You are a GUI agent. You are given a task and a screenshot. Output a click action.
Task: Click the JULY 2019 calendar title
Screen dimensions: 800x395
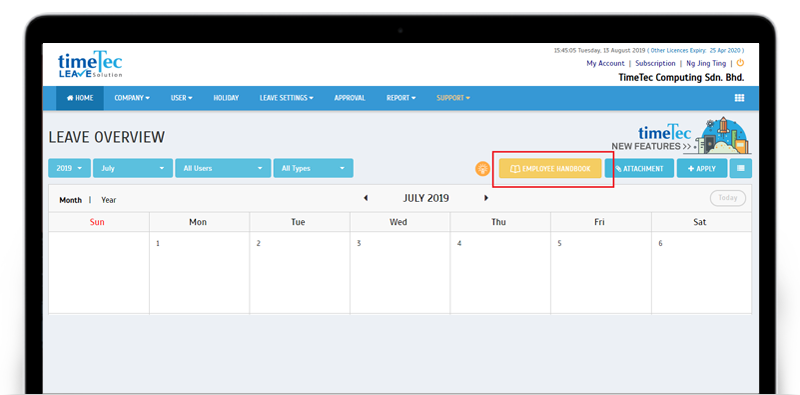coord(426,198)
